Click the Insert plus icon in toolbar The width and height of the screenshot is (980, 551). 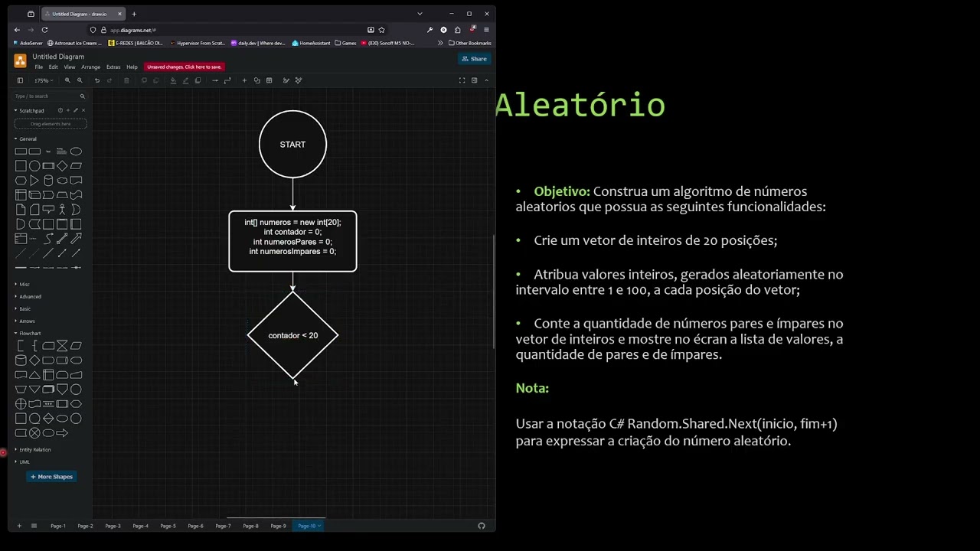tap(244, 80)
